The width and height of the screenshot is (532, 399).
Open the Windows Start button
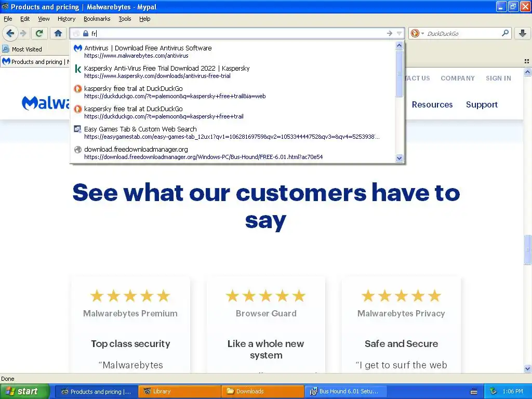click(24, 391)
